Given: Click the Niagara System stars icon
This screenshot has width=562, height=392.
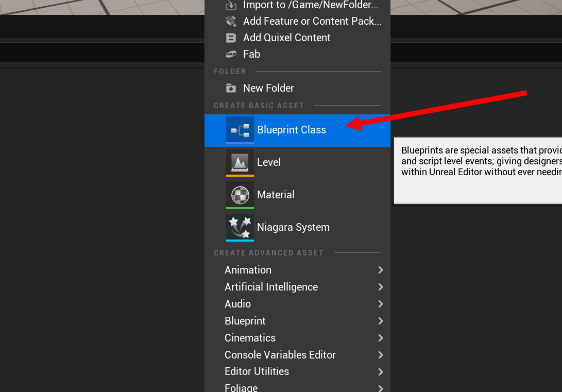Looking at the screenshot, I should pos(240,228).
